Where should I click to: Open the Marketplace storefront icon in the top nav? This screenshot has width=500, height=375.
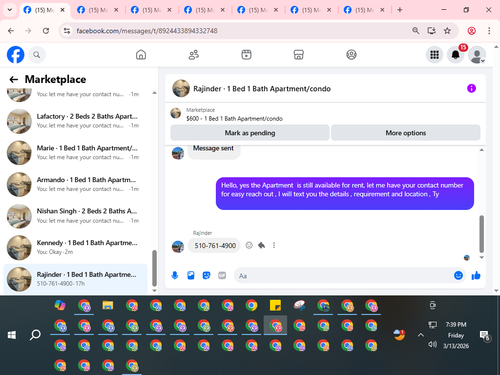click(299, 55)
